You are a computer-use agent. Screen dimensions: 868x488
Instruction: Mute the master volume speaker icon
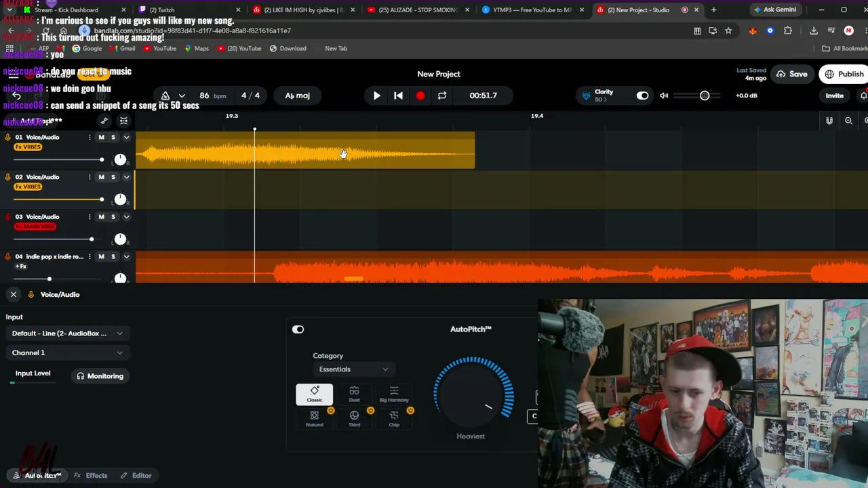coord(664,96)
